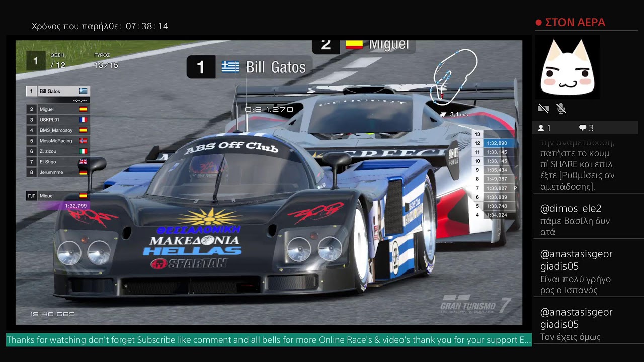
Task: Click the UK flag next to El Stigo
Action: 84,162
